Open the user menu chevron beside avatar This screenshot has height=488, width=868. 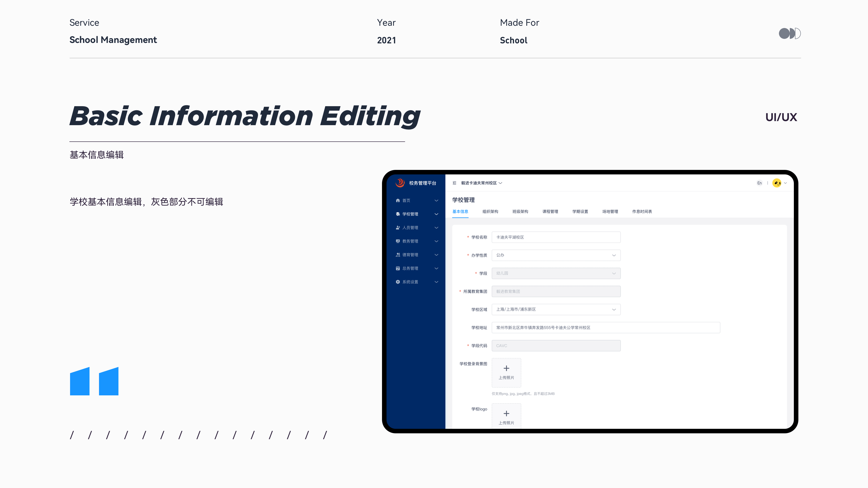pyautogui.click(x=785, y=183)
